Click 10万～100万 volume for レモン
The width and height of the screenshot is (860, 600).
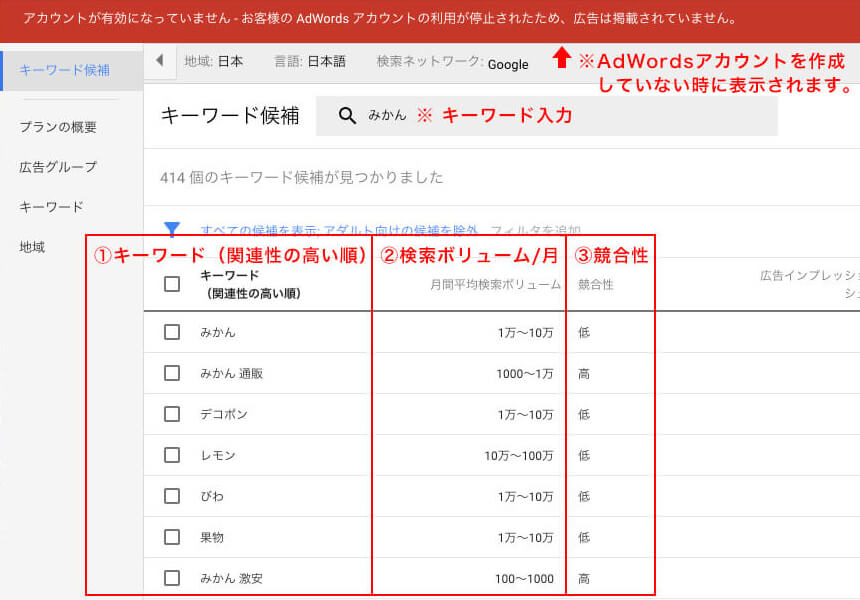coord(519,456)
